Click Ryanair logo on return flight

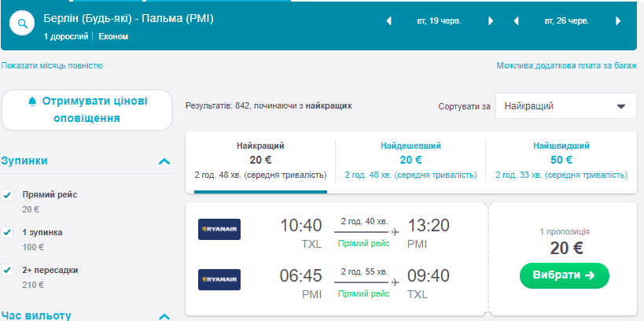point(219,279)
